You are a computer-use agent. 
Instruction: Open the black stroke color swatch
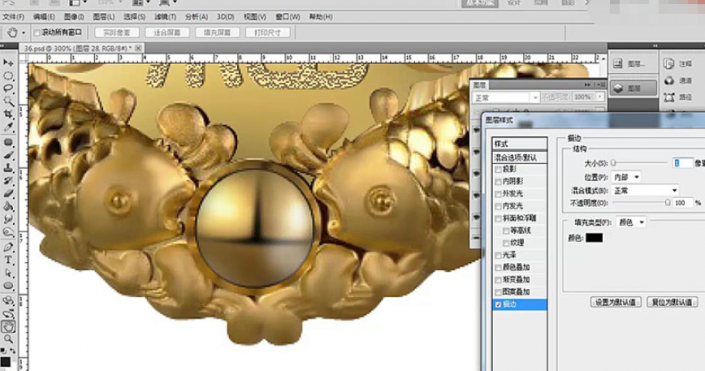click(x=594, y=238)
